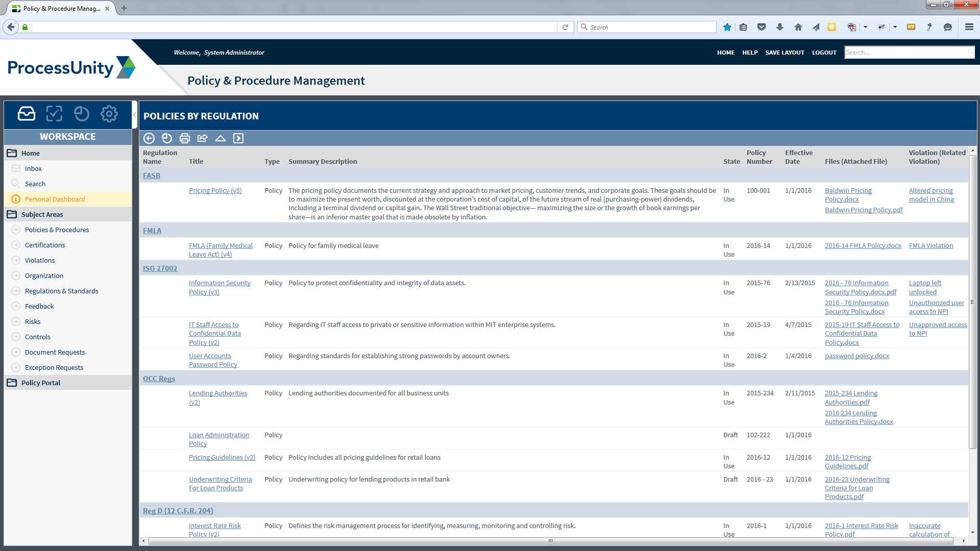Collapse groups with the up triangle icon
Screen dimensions: 980x551
(220, 138)
